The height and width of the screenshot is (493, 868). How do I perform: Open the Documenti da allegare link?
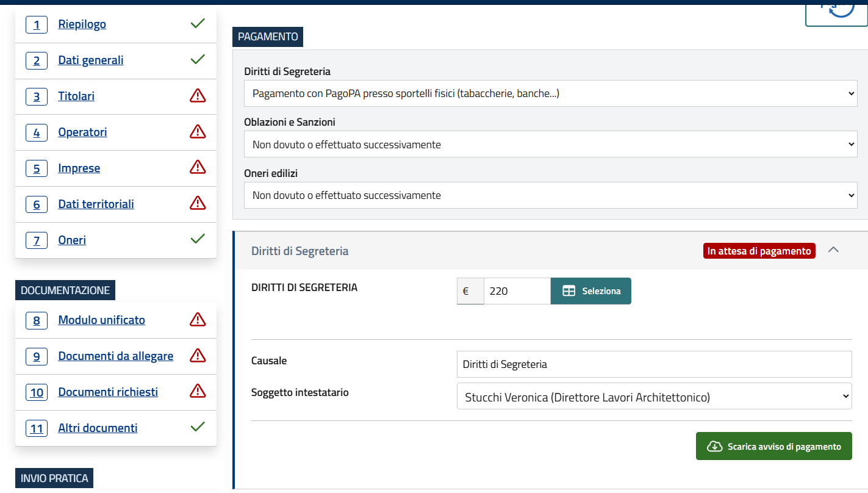click(115, 356)
